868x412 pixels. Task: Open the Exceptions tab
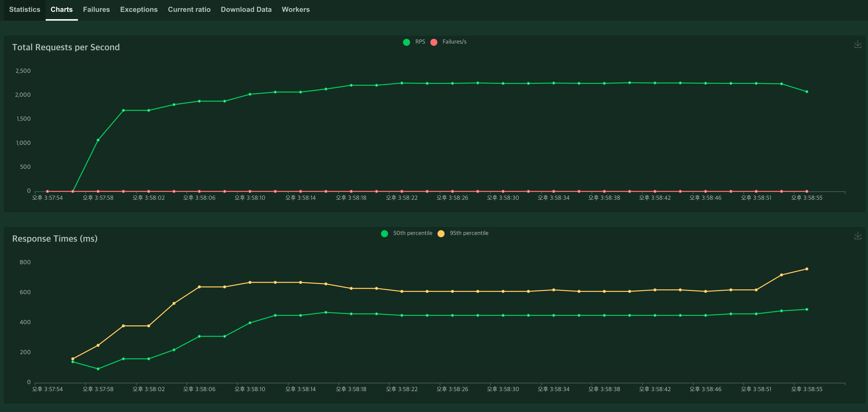pyautogui.click(x=139, y=9)
